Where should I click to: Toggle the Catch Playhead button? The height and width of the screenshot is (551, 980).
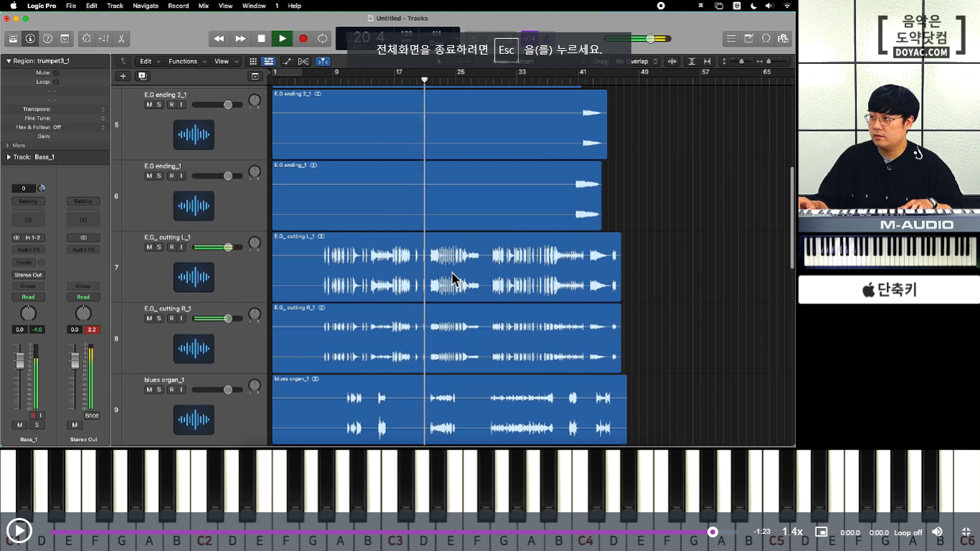pyautogui.click(x=323, y=62)
